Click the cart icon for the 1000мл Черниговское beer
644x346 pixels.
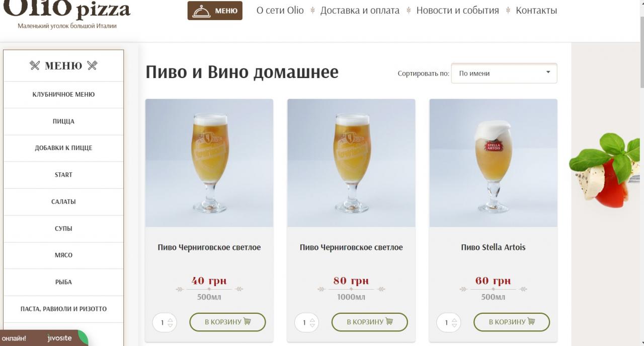389,321
